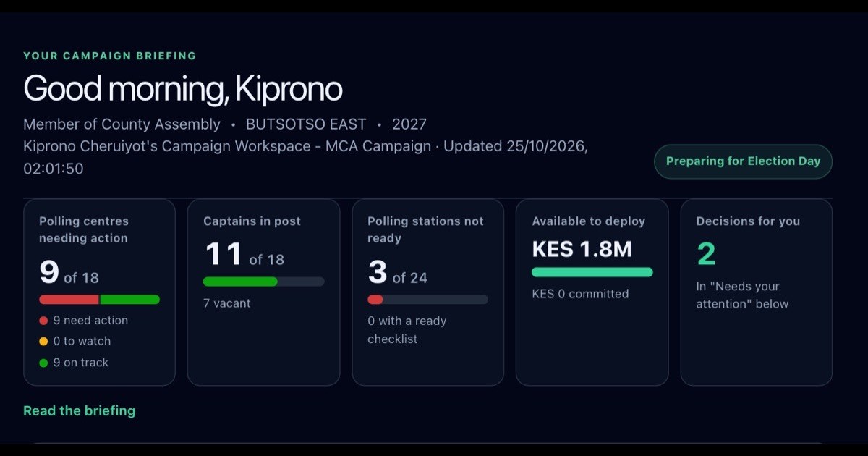Image resolution: width=868 pixels, height=456 pixels.
Task: Open the Polling stations not ready card title
Action: [425, 229]
